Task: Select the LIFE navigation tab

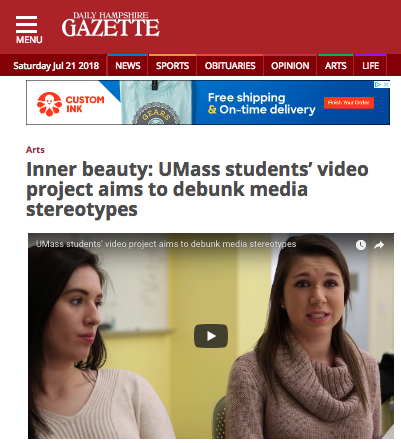Action: [371, 65]
